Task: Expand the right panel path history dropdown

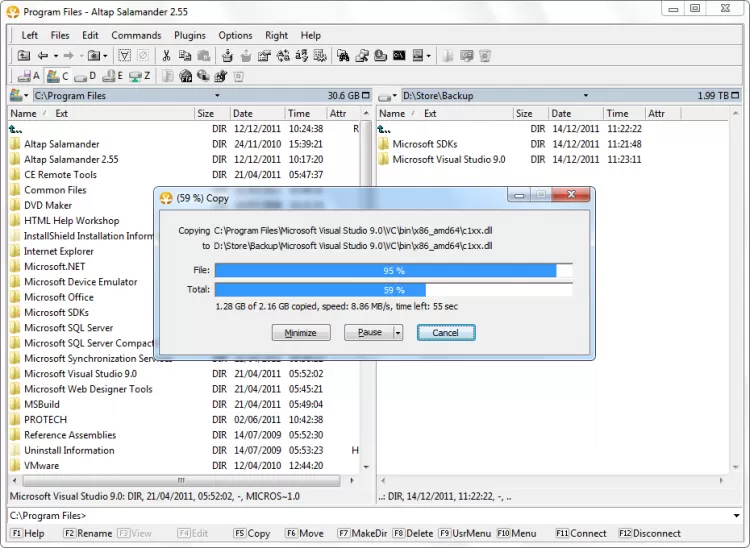Action: click(582, 96)
